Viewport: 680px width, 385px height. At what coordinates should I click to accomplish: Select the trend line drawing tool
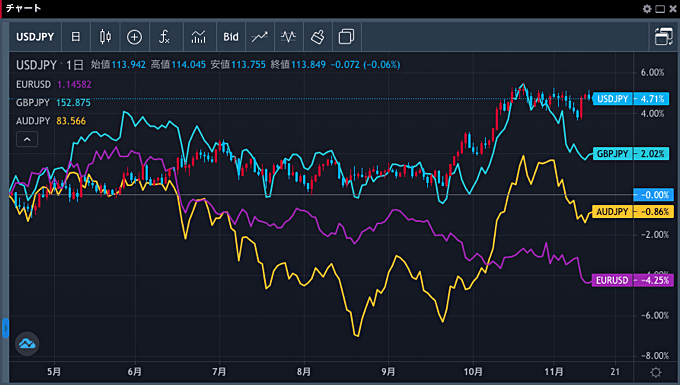click(259, 37)
